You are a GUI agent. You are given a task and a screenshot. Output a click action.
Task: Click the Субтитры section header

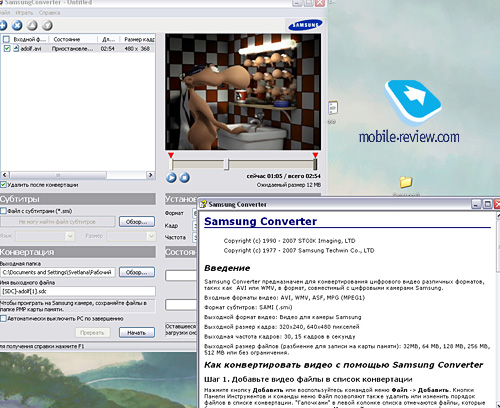click(x=78, y=199)
